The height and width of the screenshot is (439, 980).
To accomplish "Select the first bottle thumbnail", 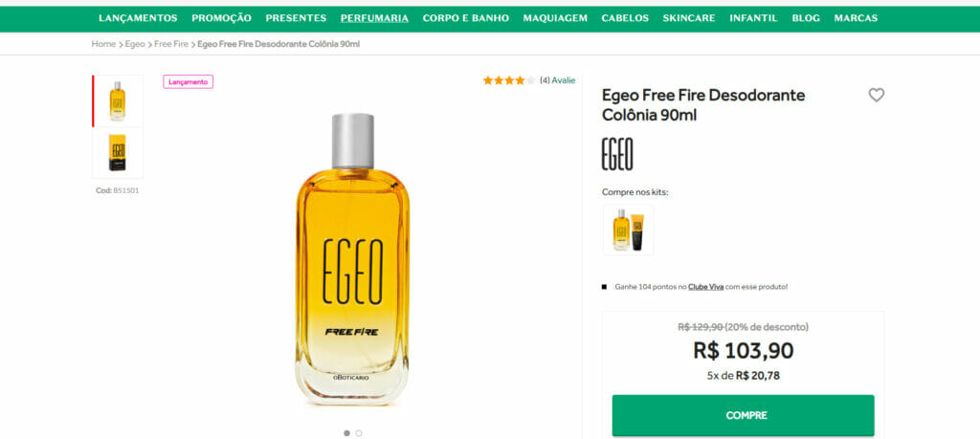I will [x=118, y=100].
